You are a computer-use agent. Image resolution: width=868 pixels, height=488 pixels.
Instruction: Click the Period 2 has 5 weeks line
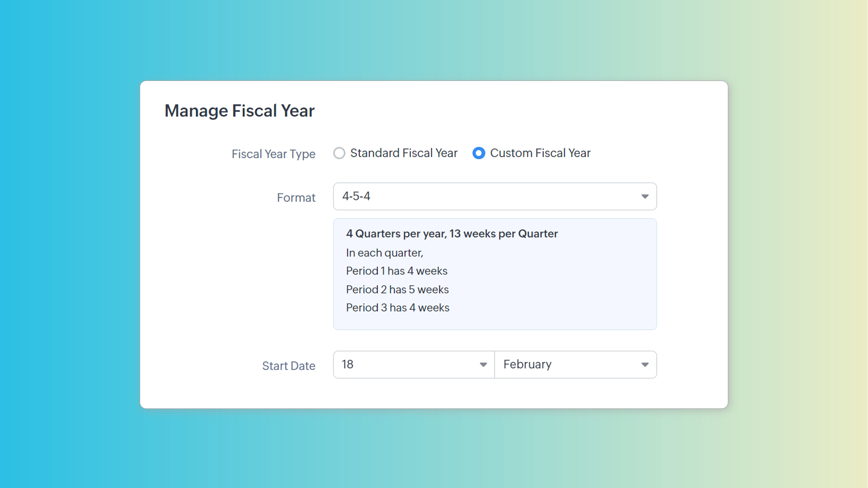click(397, 289)
